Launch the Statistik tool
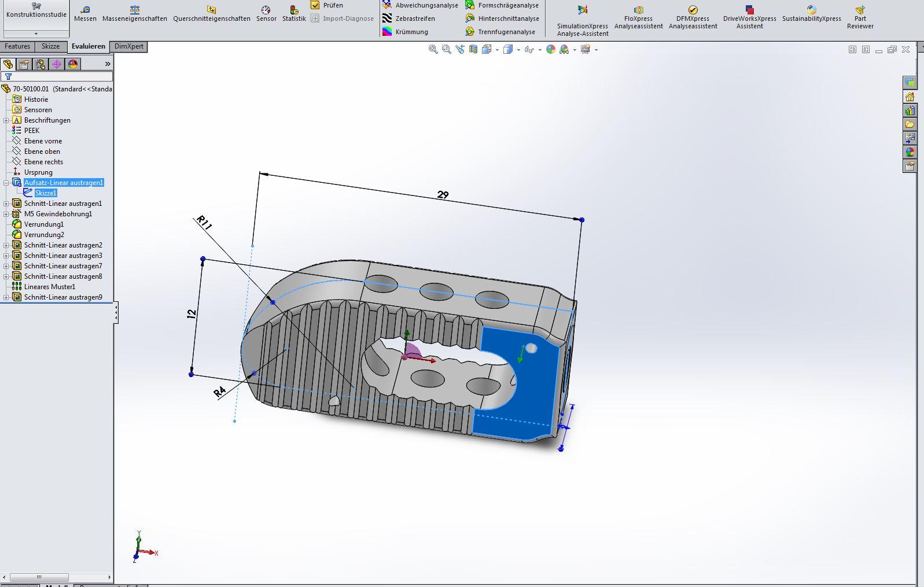The image size is (924, 587). [x=294, y=13]
